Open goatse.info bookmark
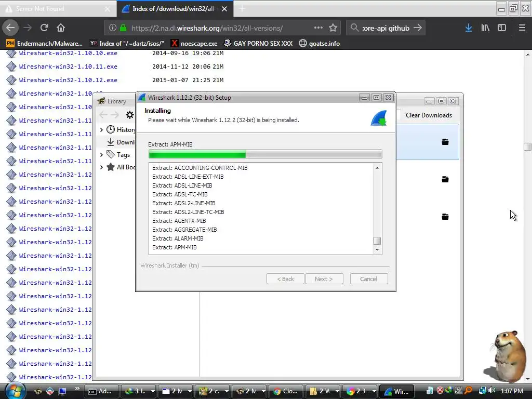 [320, 44]
